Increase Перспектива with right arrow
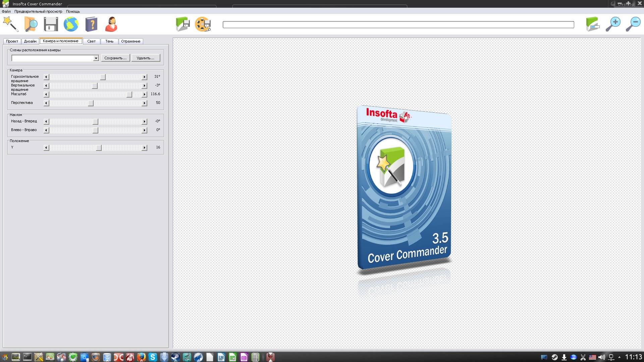This screenshot has height=362, width=644. (144, 103)
